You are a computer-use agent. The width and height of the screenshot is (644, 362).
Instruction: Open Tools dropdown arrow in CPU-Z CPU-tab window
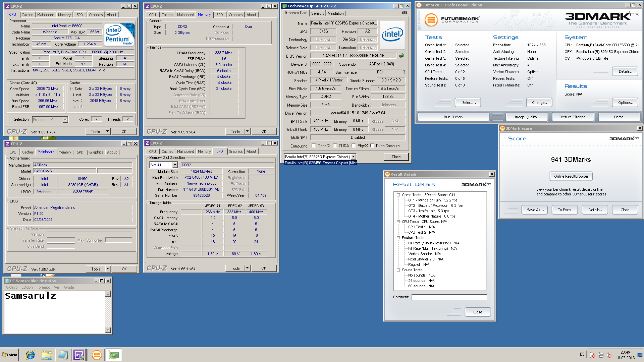(108, 131)
